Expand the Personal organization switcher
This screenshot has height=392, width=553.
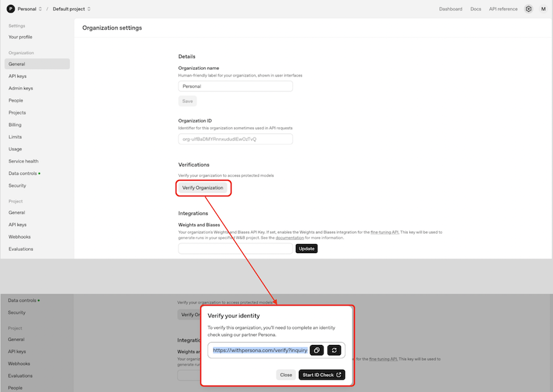click(x=29, y=9)
